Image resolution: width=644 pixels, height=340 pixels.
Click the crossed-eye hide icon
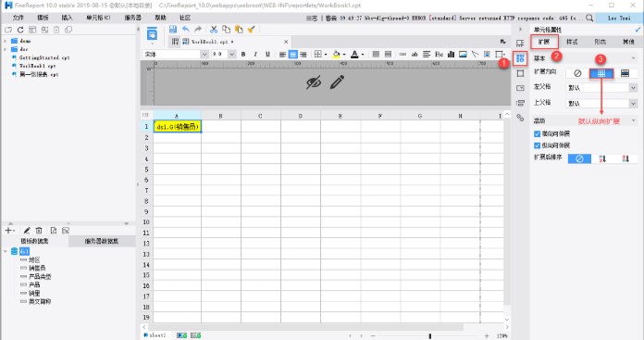(314, 82)
